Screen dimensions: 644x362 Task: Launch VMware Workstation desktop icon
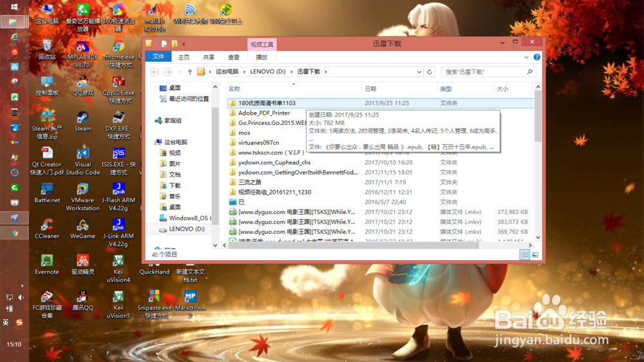(82, 196)
